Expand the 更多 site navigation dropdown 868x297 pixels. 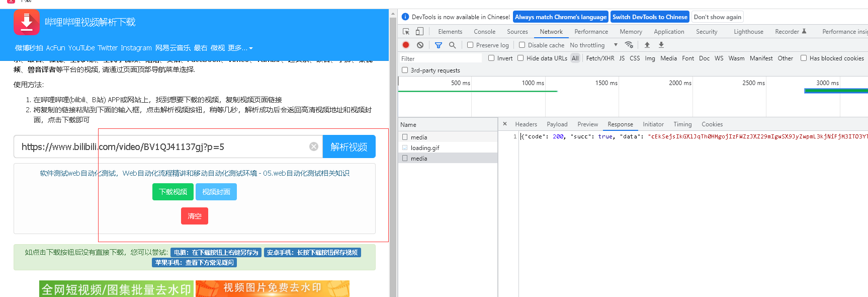(x=240, y=48)
